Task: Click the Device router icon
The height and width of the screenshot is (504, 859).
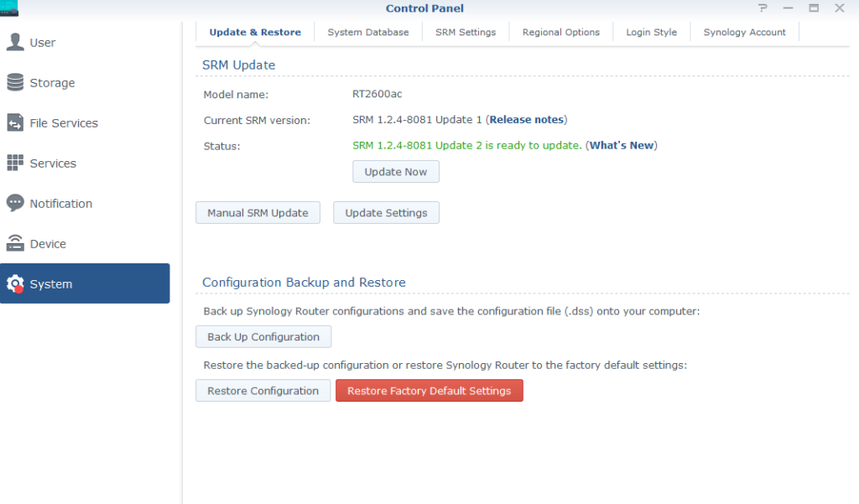Action: (x=15, y=244)
